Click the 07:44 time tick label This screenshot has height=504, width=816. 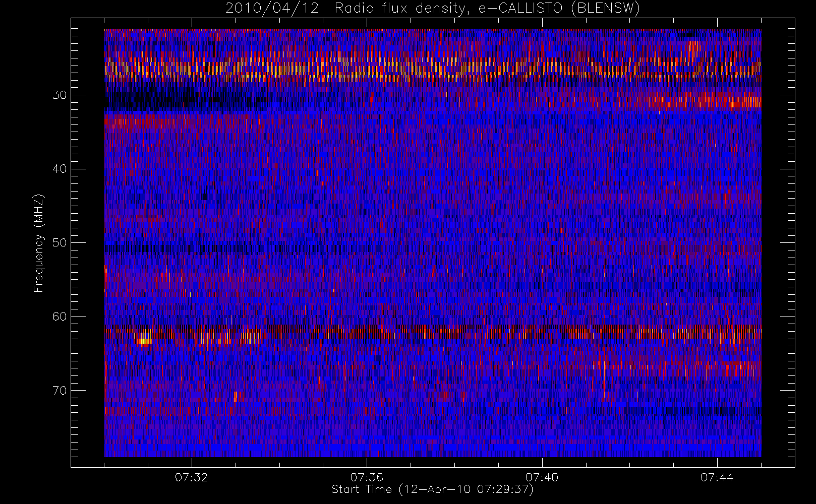(717, 477)
